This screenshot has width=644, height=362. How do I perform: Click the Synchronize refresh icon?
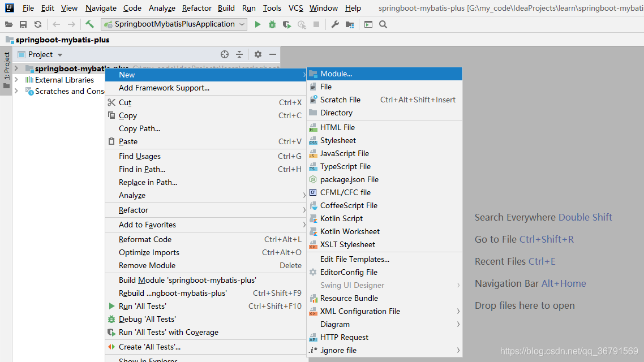point(38,25)
